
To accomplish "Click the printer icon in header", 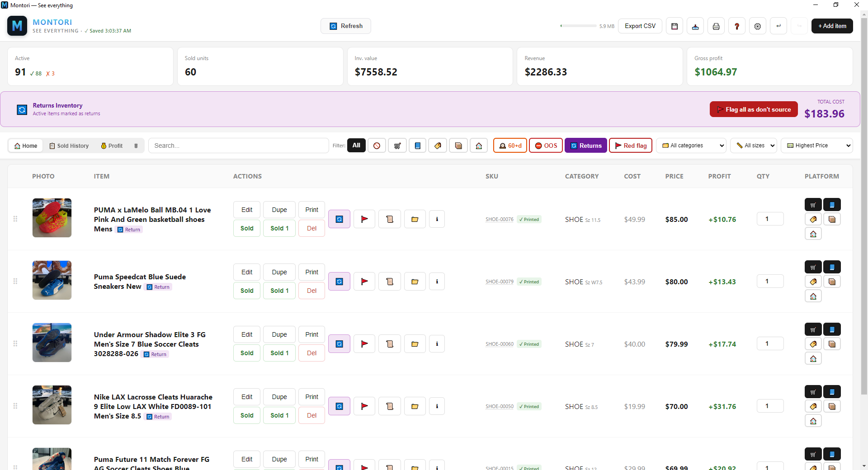I will (x=716, y=26).
